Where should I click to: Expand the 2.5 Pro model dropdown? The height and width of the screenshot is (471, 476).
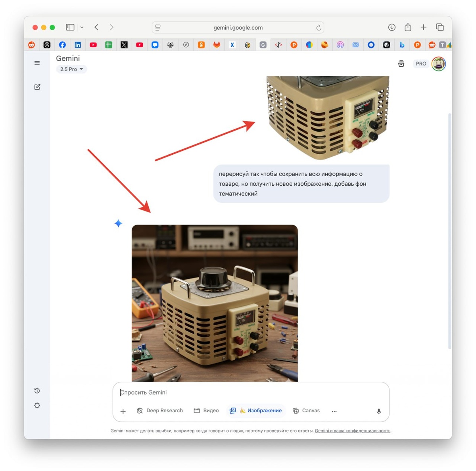(71, 69)
